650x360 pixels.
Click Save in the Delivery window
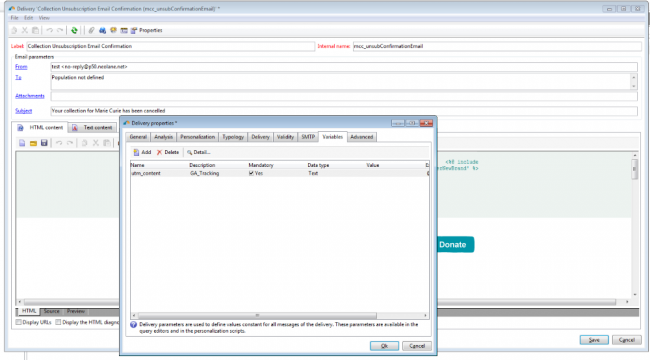594,340
